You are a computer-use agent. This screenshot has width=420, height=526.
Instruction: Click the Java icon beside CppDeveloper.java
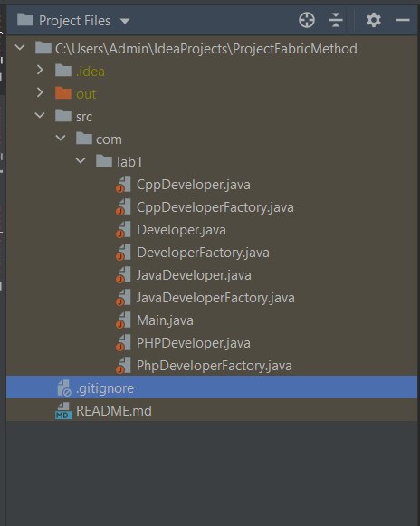click(x=123, y=184)
